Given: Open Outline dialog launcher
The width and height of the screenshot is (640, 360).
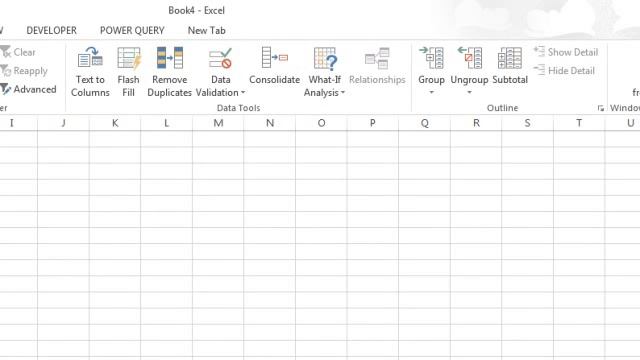Looking at the screenshot, I should click(x=600, y=108).
